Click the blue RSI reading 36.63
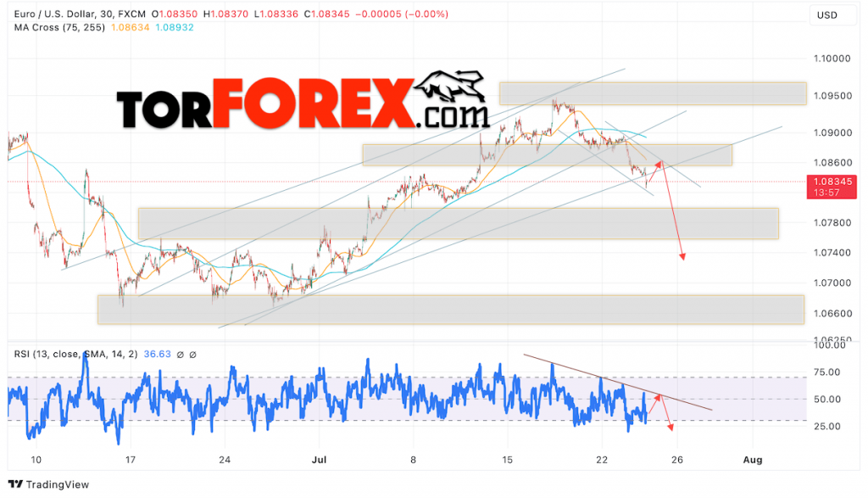 pyautogui.click(x=159, y=355)
